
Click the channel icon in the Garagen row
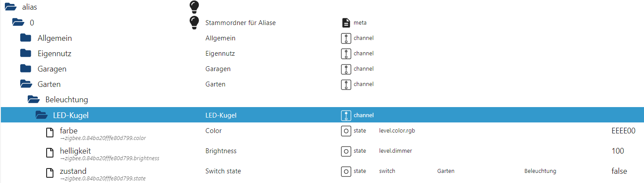346,69
